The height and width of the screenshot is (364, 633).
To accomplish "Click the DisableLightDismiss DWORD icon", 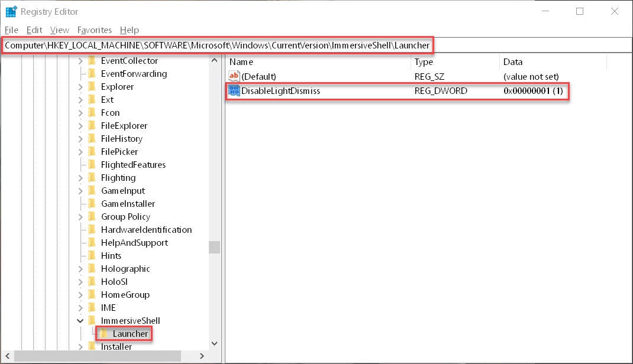I will click(x=234, y=90).
